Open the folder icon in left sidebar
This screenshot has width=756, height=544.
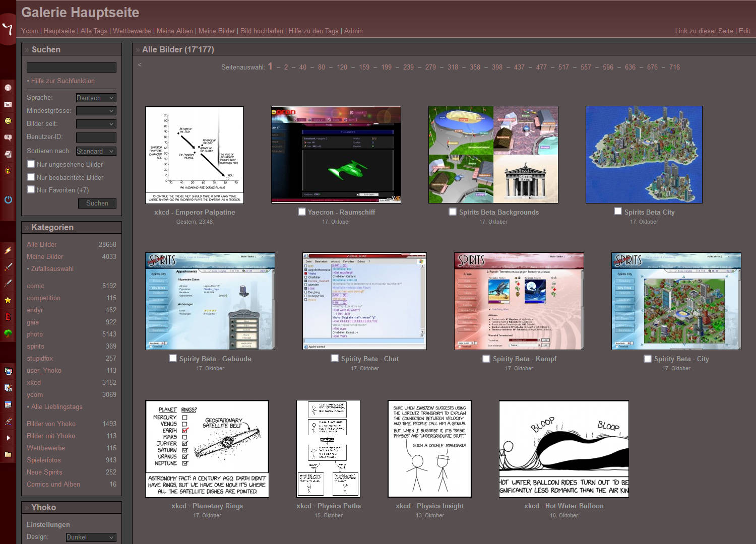click(x=8, y=454)
